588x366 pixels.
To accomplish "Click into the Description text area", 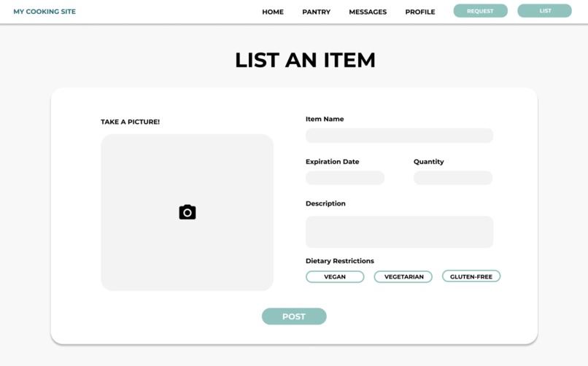I will coord(399,232).
